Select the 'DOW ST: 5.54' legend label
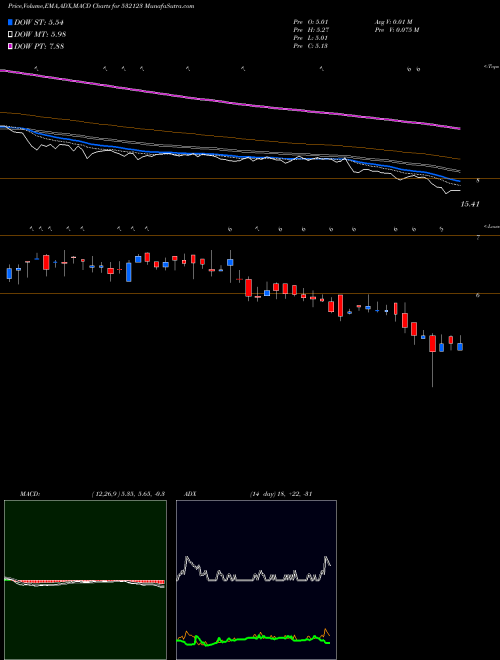500x660 pixels. (x=39, y=22)
